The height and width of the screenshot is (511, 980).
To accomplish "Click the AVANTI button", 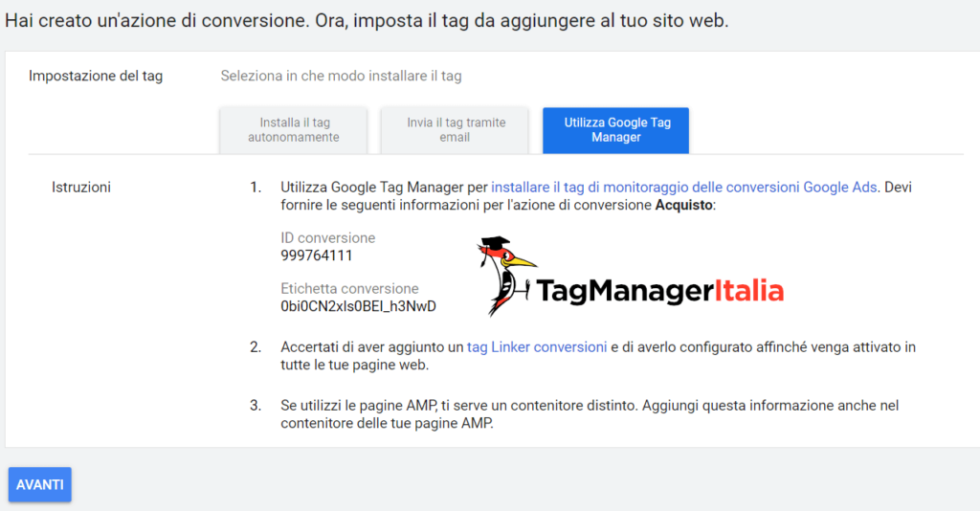I will 40,485.
